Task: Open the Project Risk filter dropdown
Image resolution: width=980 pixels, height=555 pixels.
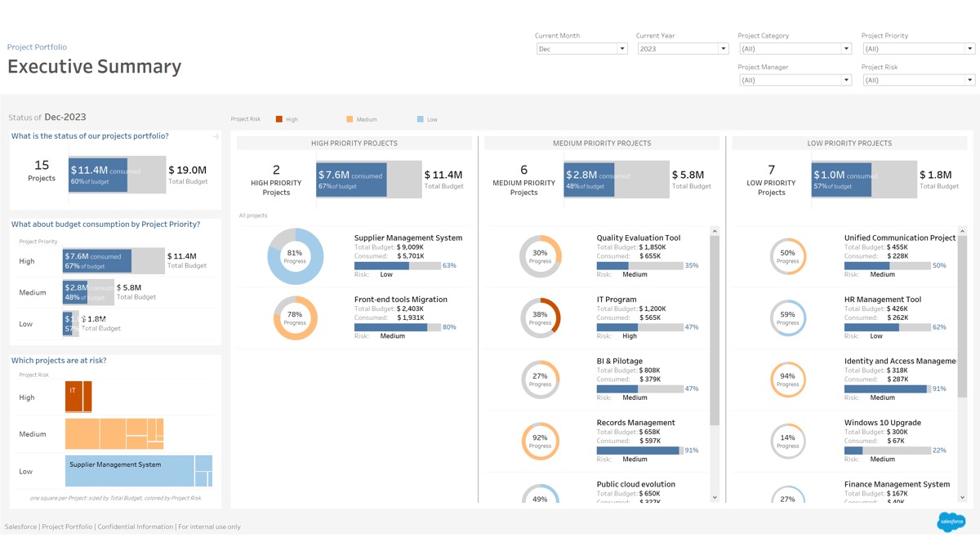Action: coord(918,80)
